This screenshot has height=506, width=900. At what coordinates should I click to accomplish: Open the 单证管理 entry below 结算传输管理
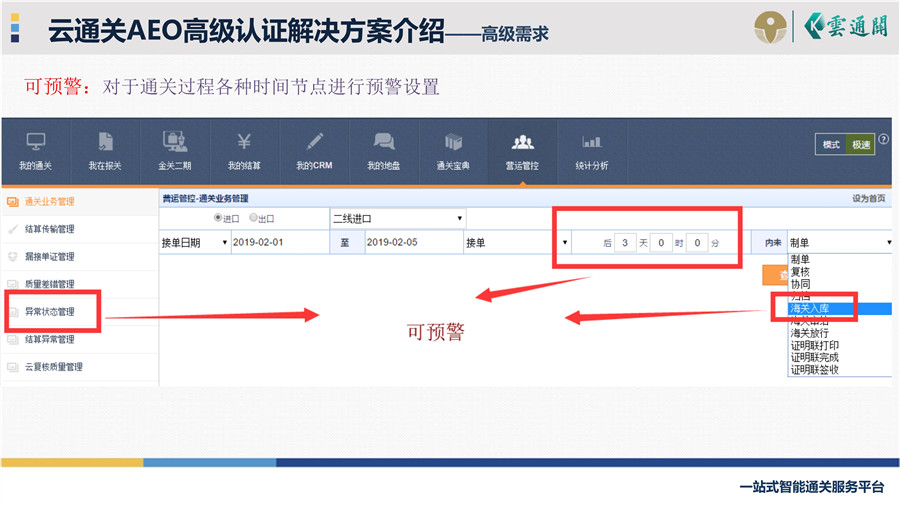point(49,256)
